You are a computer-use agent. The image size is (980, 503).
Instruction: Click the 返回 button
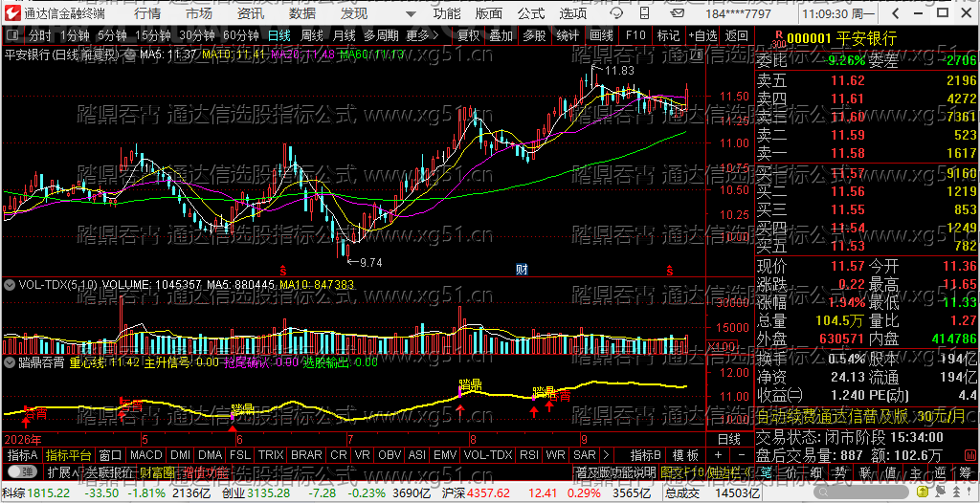point(736,35)
